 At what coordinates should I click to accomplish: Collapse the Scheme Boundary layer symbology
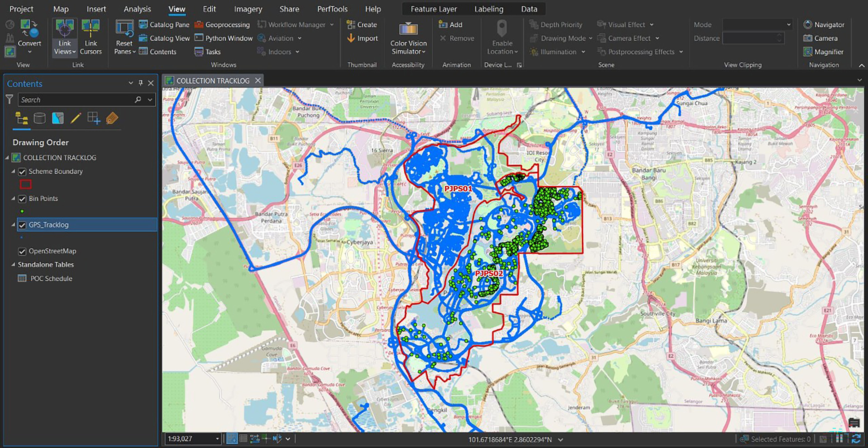pyautogui.click(x=13, y=171)
